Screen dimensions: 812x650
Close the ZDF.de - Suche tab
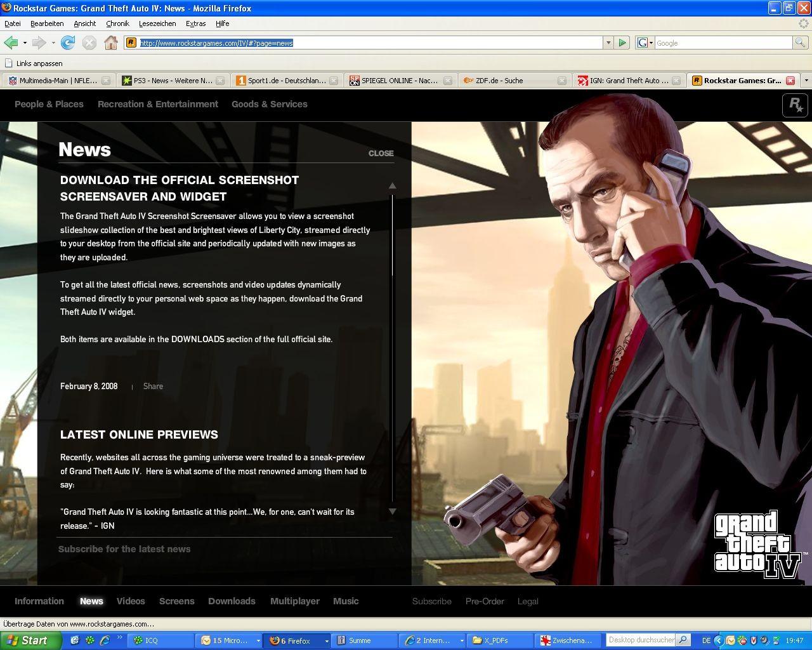[562, 81]
